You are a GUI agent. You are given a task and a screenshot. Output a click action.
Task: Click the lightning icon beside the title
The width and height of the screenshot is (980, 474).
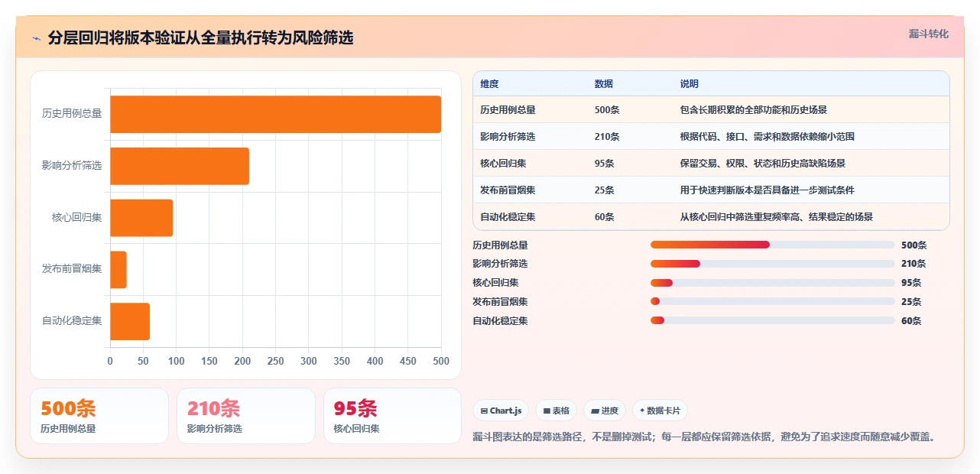click(x=36, y=38)
